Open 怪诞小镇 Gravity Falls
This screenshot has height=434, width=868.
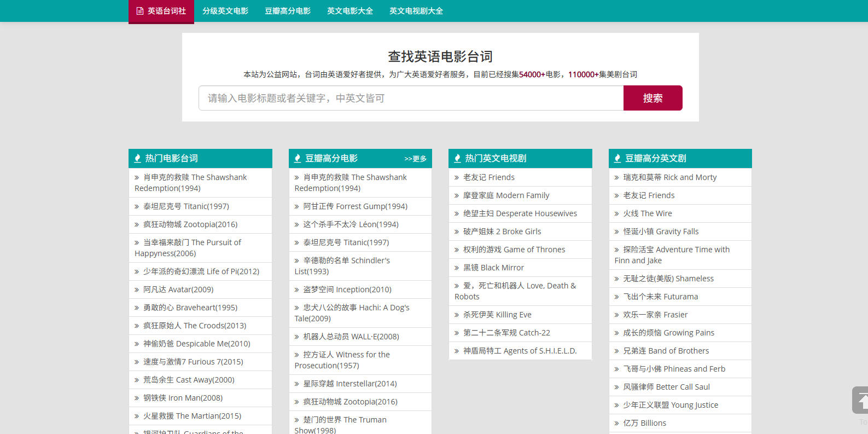[661, 232]
